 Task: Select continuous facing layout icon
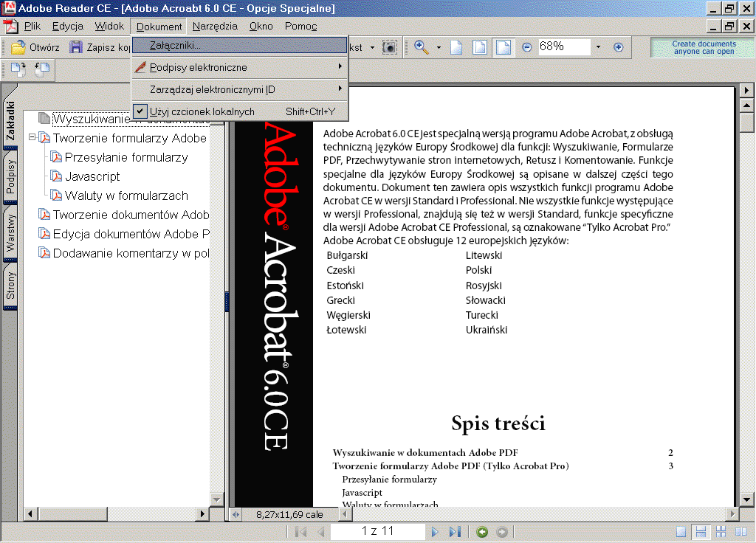(x=721, y=532)
